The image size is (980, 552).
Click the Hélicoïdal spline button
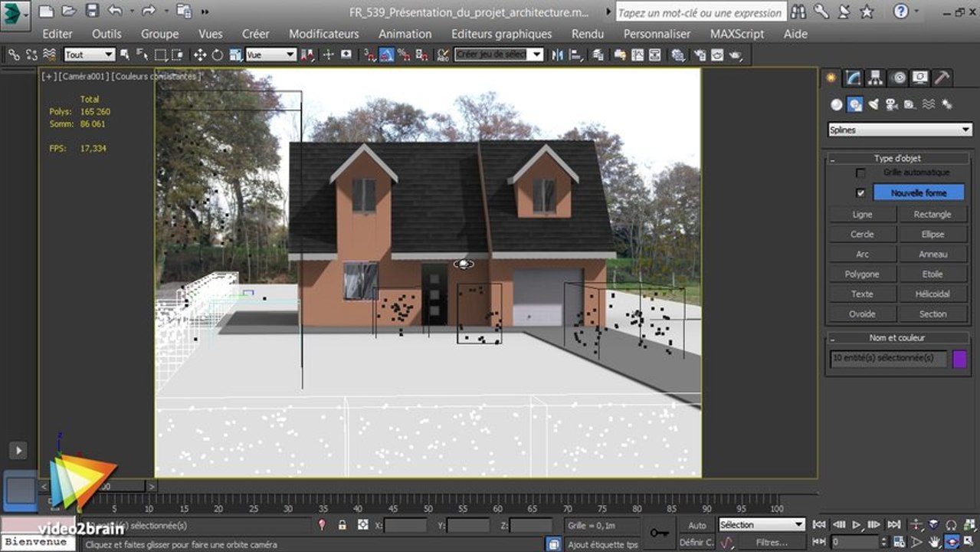pos(932,294)
